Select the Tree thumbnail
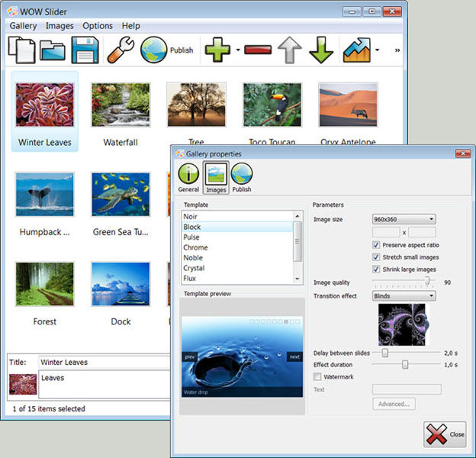The image size is (476, 458). [x=196, y=105]
